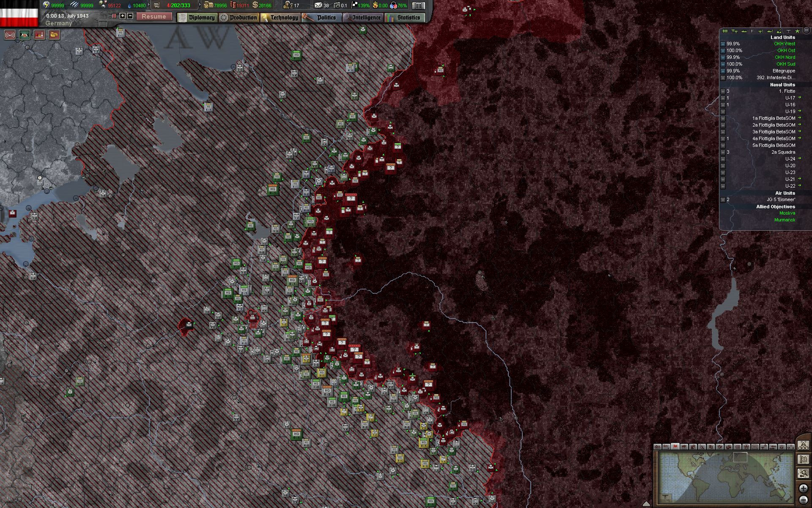Switch to terrain map mode
Viewport: 812px width, 508px height.
[658, 447]
